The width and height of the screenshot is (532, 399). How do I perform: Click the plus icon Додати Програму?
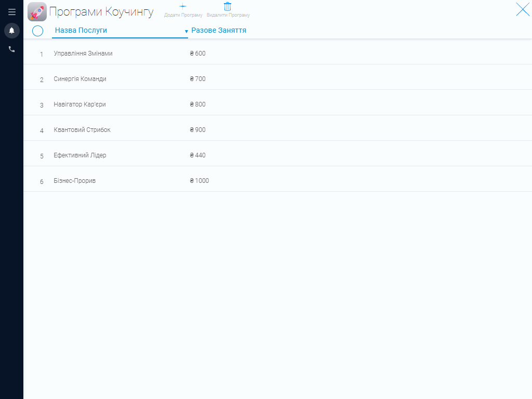(183, 6)
